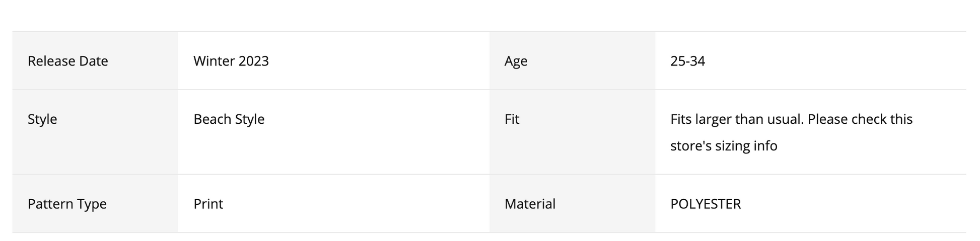Click the word "Pattern" in the label column

click(48, 204)
